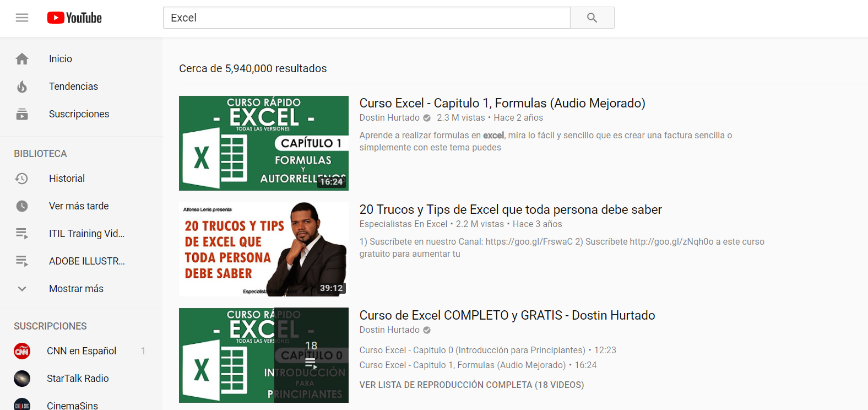Screen dimensions: 868x410
Task: Click verified badge on playlist result
Action: pos(427,330)
